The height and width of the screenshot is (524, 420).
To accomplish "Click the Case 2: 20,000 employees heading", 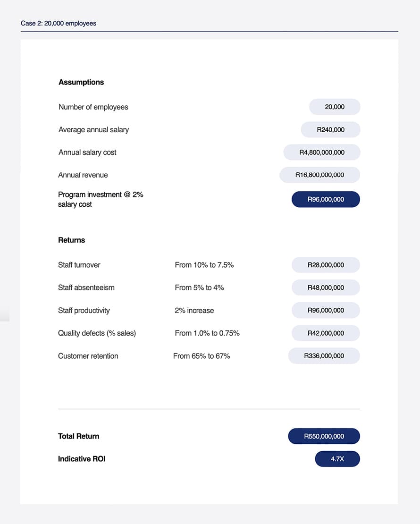I will [x=59, y=23].
